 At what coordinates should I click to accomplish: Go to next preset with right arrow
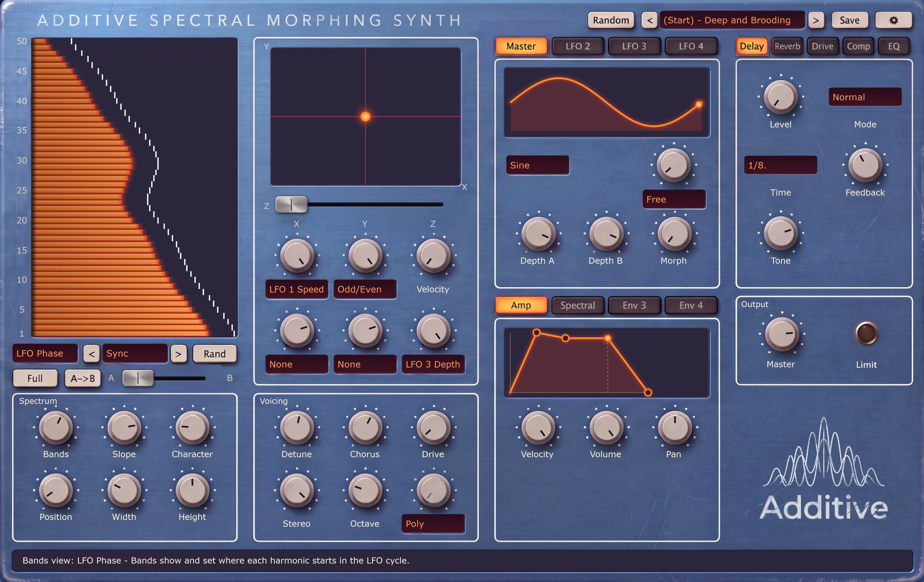(x=816, y=20)
